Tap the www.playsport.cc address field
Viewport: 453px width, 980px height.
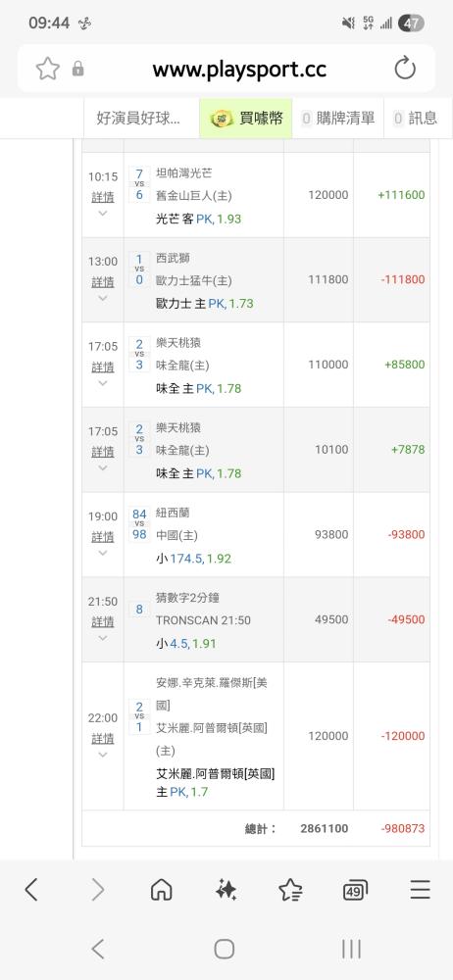(239, 69)
